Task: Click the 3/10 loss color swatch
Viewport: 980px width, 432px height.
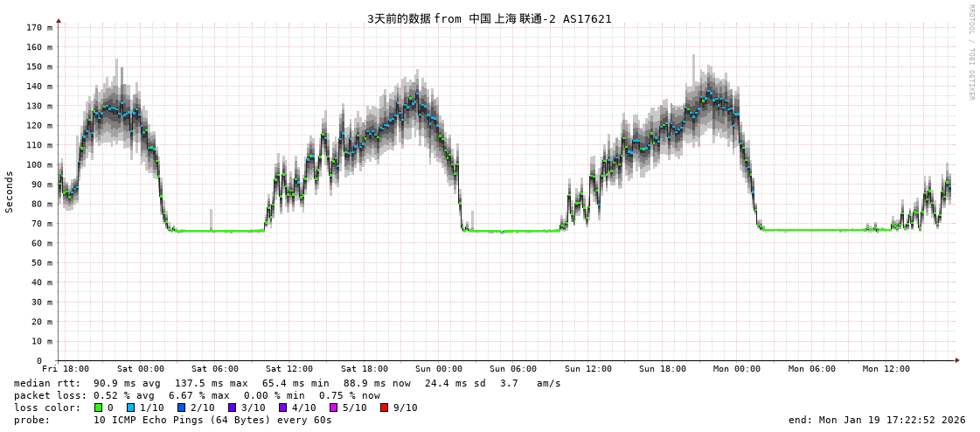Action: [232, 408]
